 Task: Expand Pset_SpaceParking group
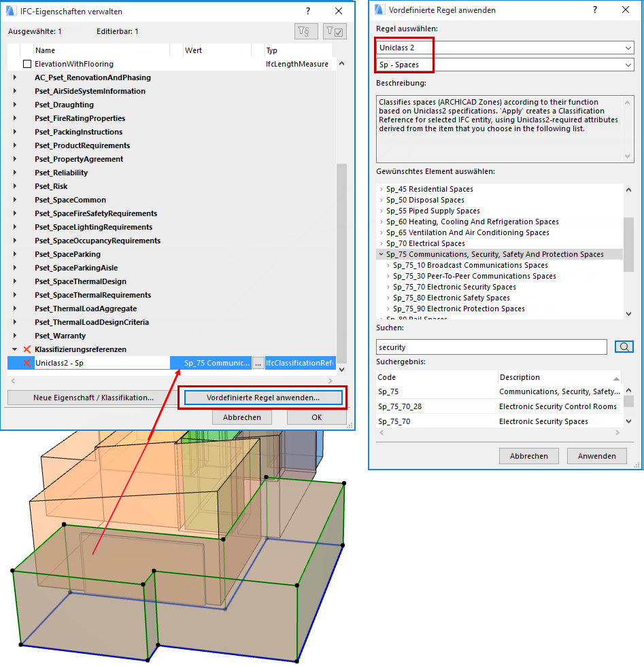point(15,254)
